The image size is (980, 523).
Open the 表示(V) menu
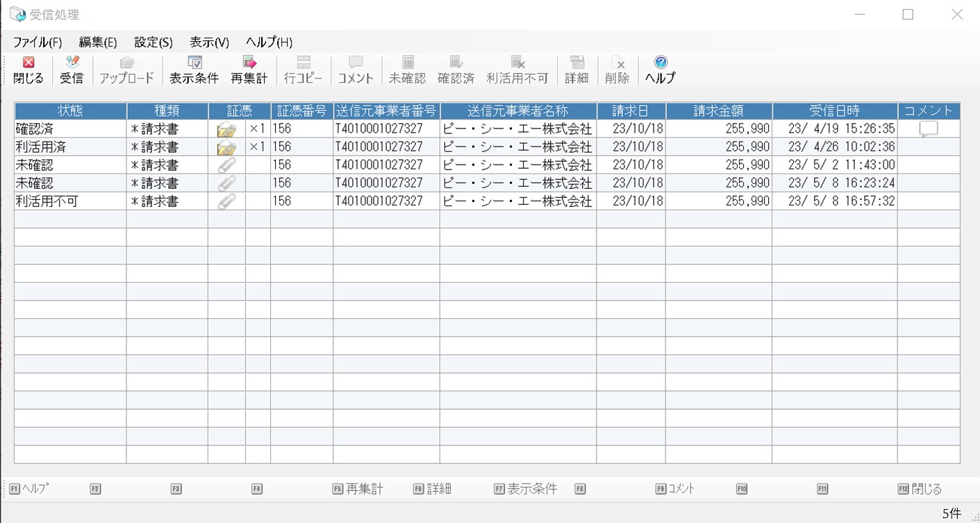point(209,42)
